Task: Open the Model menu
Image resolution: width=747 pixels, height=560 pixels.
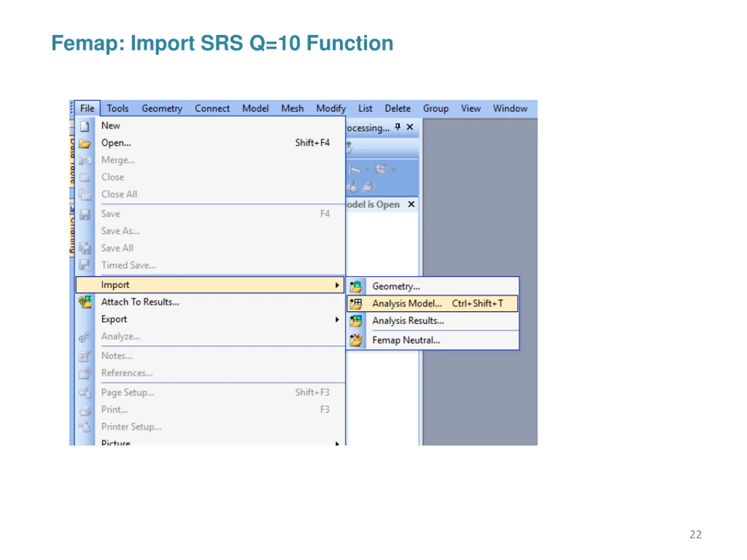Action: click(x=255, y=108)
